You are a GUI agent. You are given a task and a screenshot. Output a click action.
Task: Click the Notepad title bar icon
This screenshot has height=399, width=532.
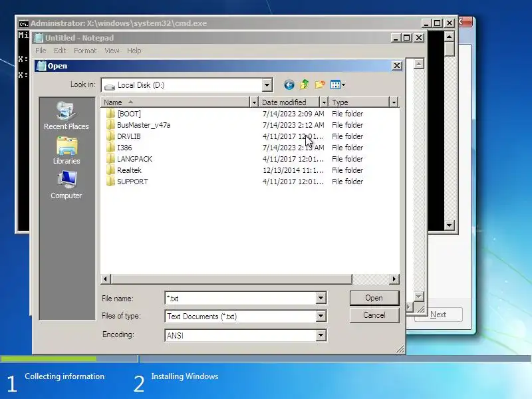tap(39, 38)
